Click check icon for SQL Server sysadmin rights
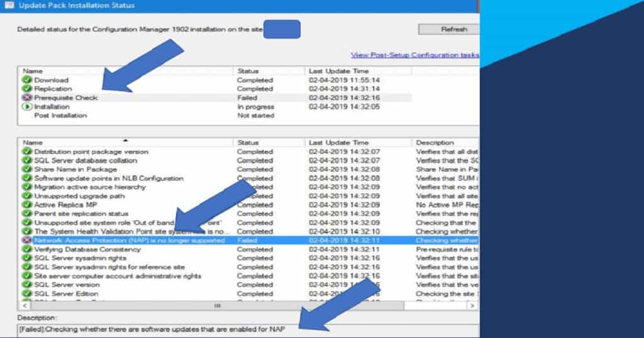Viewport: 644px width, 338px height. 27,258
